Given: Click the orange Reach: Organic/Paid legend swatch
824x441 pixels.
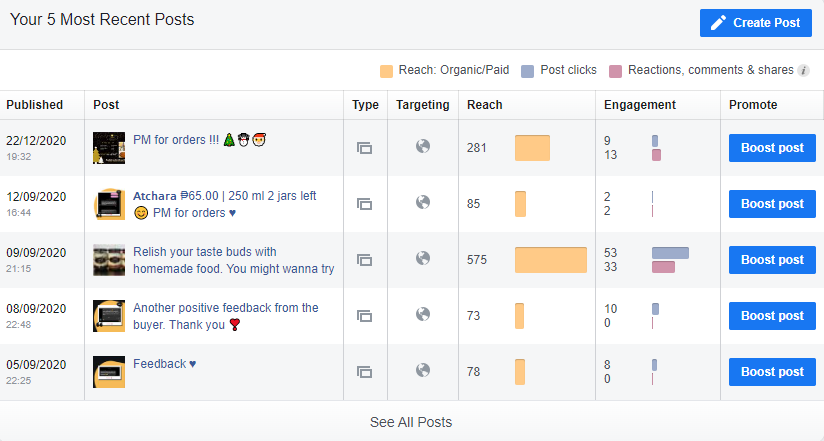Looking at the screenshot, I should tap(387, 71).
